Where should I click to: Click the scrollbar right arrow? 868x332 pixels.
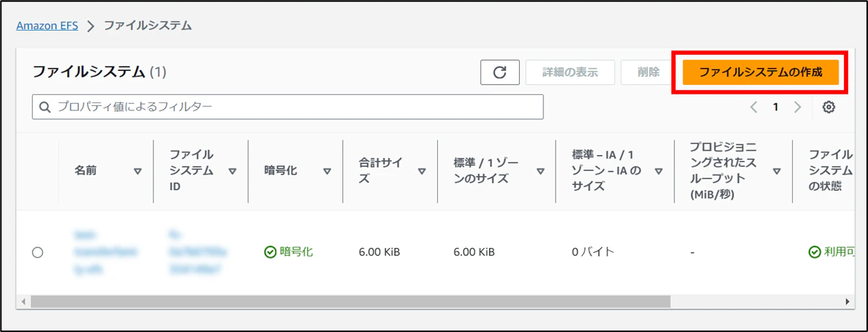click(x=847, y=301)
